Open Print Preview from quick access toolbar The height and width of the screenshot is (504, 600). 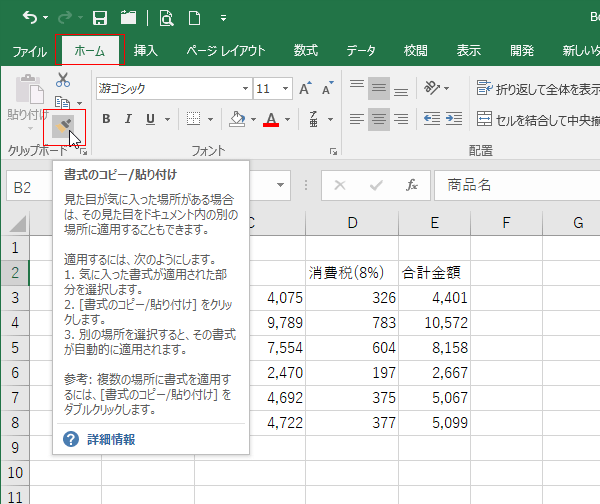click(166, 18)
